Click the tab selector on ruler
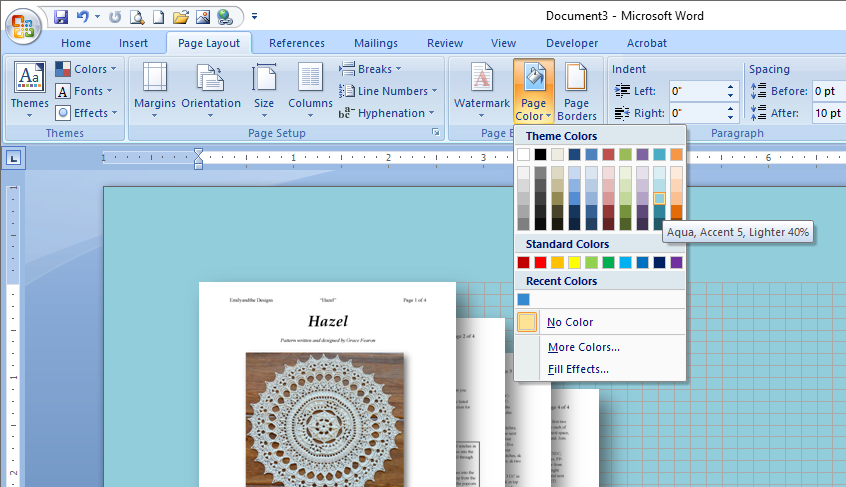Image resolution: width=846 pixels, height=487 pixels. coord(13,158)
